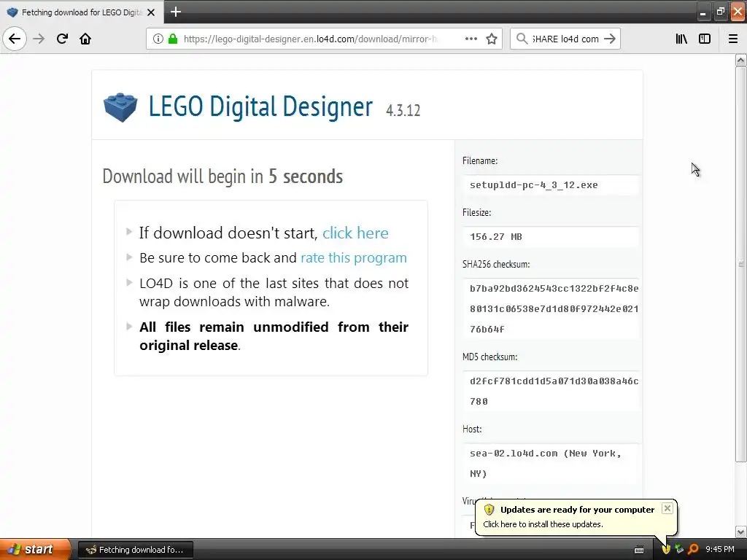Screen dimensions: 747x560
Task: Click the 'Download will begin' countdown text
Action: point(222,176)
